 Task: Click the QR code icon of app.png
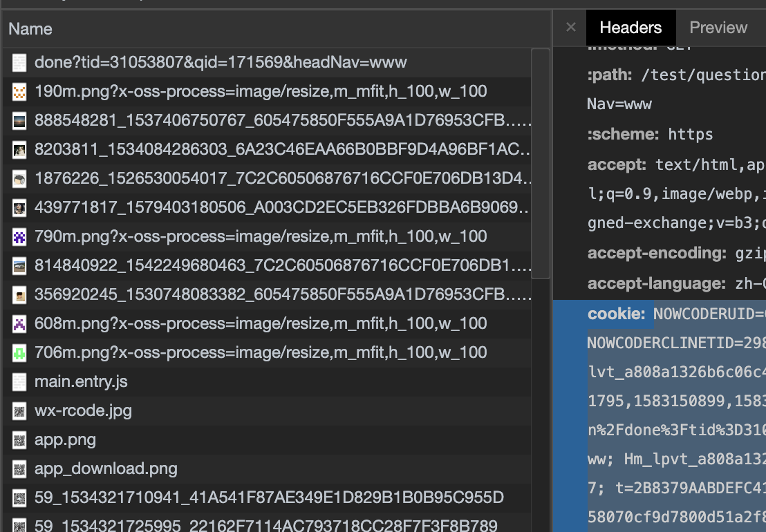pyautogui.click(x=19, y=440)
